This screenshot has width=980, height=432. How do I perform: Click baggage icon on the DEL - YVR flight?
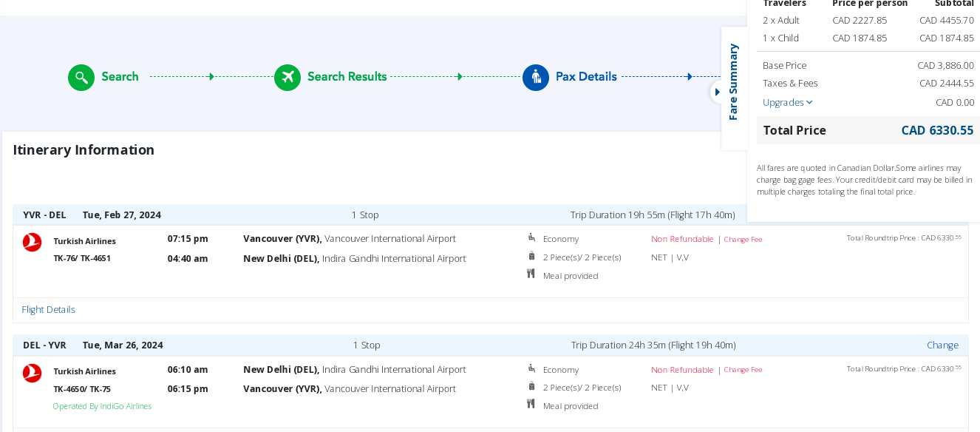pos(531,386)
